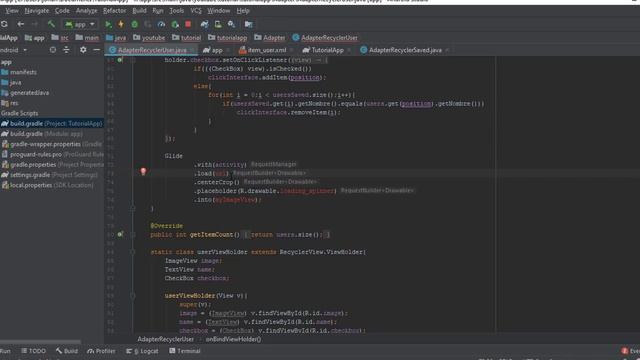The height and width of the screenshot is (360, 640).
Task: Hide the project panel with minus icon
Action: [96, 50]
